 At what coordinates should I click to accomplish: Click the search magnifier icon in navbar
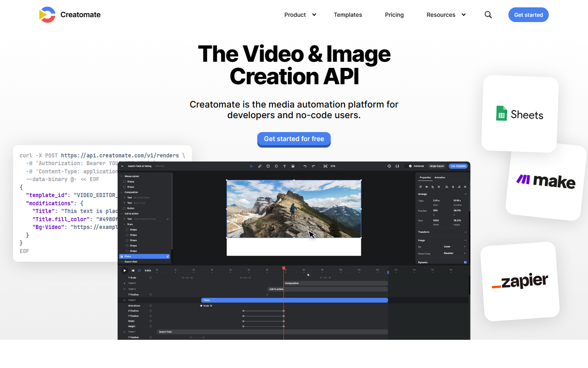(x=488, y=15)
